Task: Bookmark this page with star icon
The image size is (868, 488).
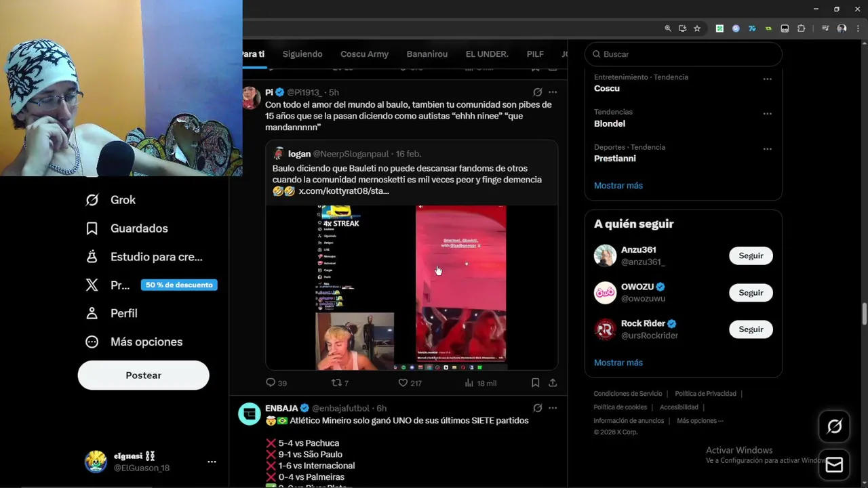Action: coord(697,28)
